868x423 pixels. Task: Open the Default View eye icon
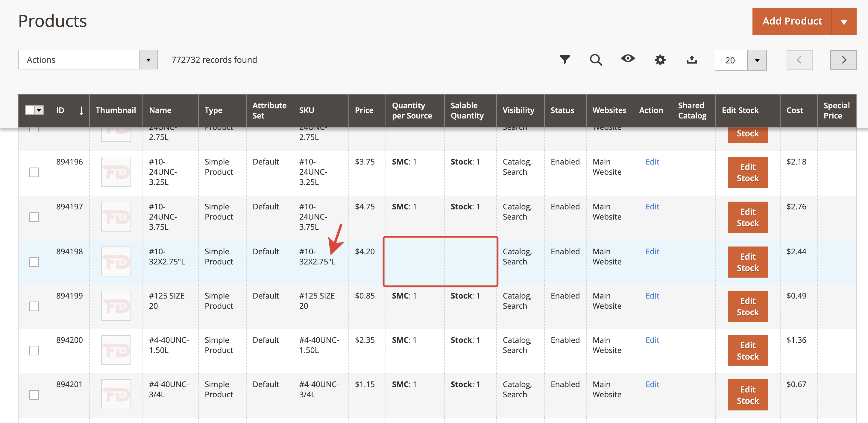pos(627,59)
